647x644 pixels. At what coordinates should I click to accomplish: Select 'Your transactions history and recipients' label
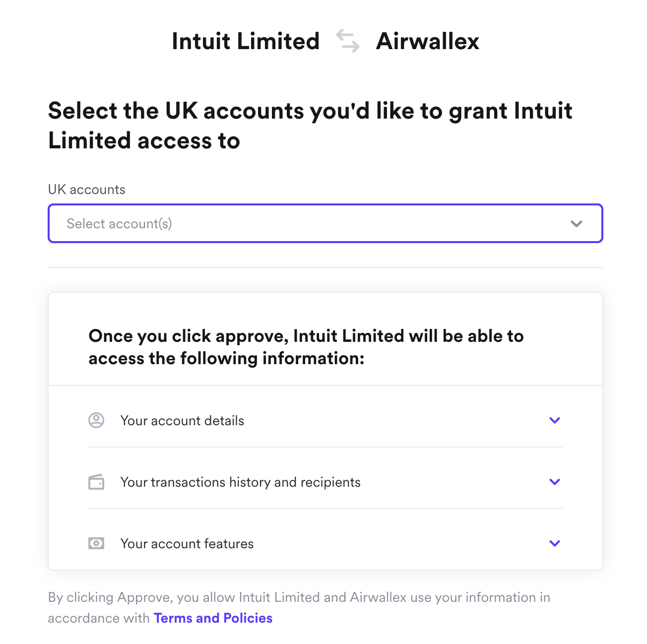pos(240,482)
